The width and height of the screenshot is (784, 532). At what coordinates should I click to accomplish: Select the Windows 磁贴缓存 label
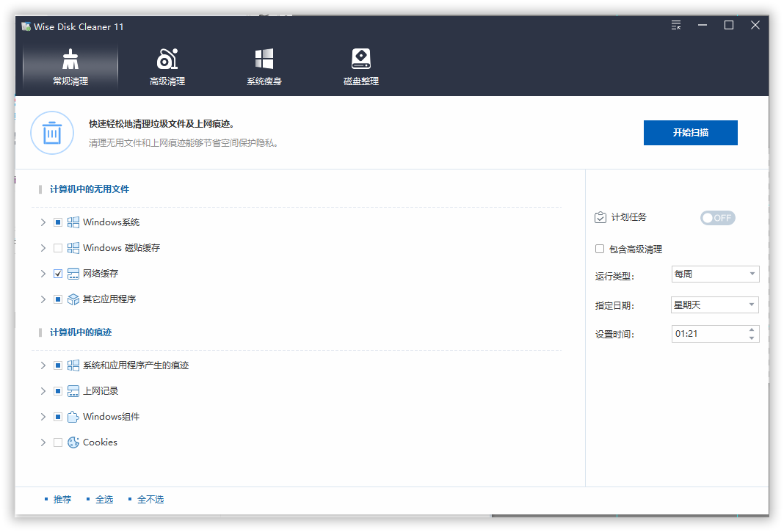point(122,248)
